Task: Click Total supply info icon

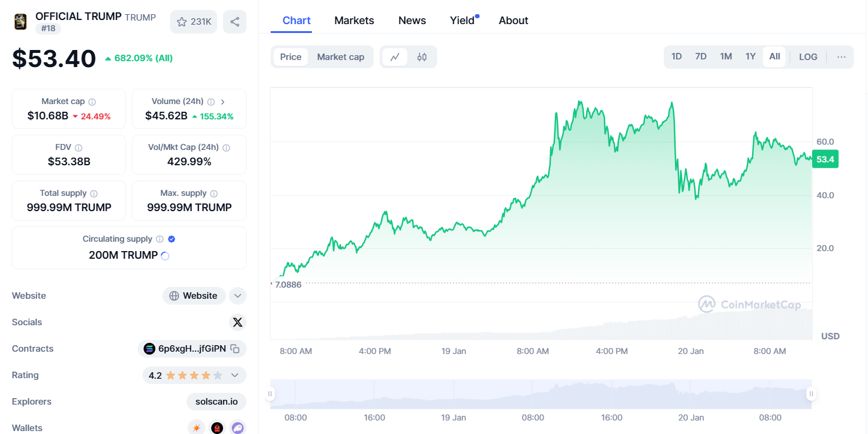Action: pyautogui.click(x=94, y=193)
